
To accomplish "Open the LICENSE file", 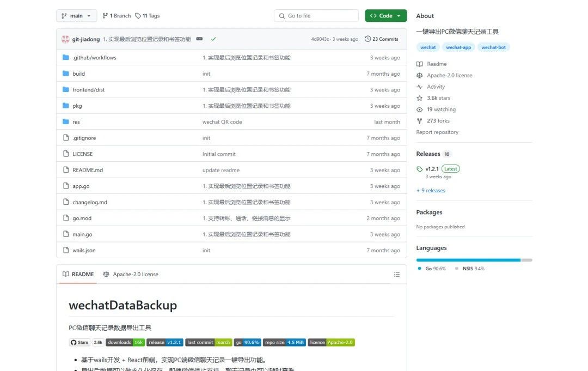I will pos(83,154).
